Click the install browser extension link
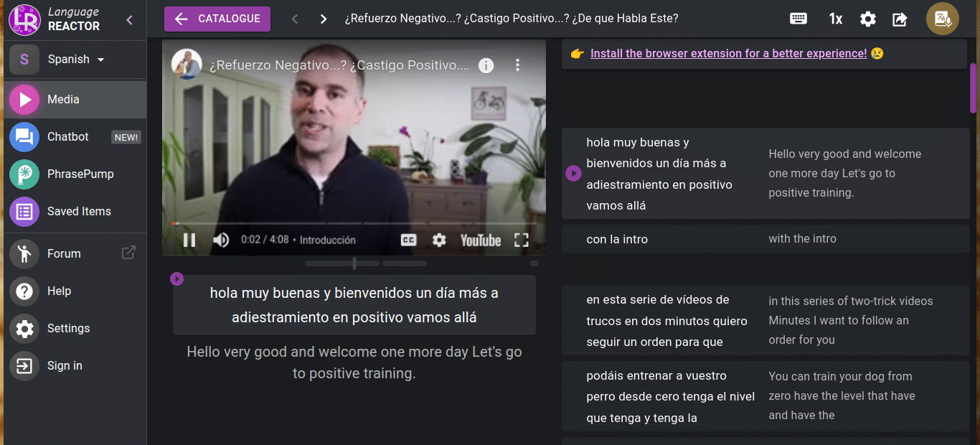 click(x=728, y=54)
